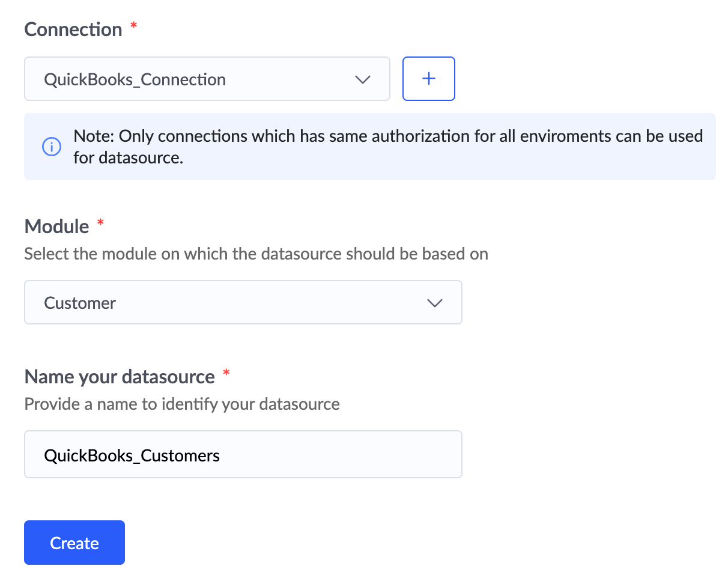
Task: Click the Name your datasource label
Action: [x=120, y=377]
